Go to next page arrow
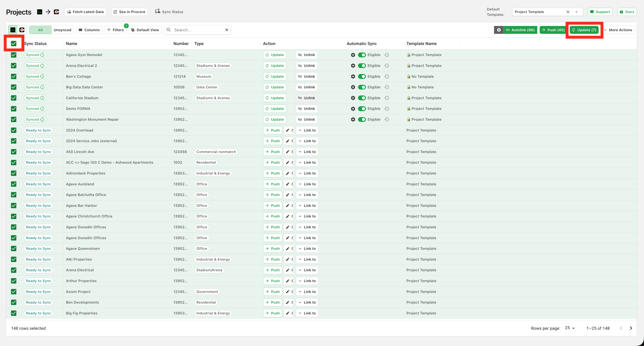Image resolution: width=644 pixels, height=346 pixels. tap(631, 328)
